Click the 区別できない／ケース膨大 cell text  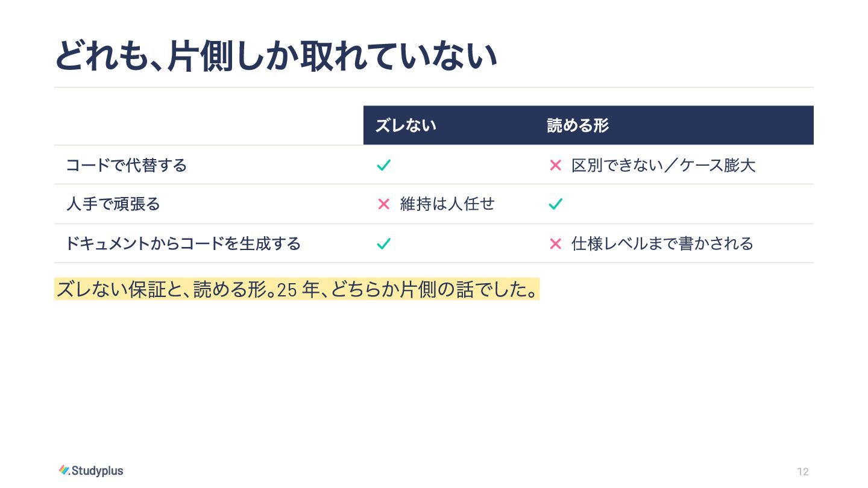click(663, 165)
